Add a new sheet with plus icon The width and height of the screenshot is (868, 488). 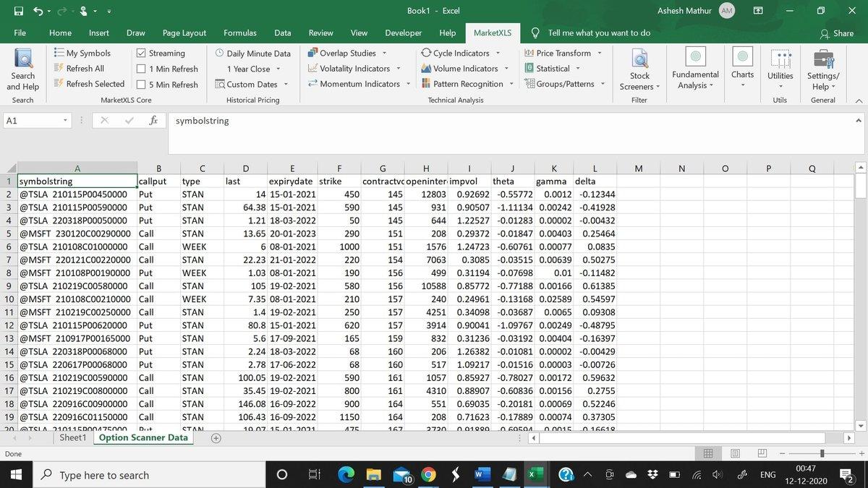[216, 438]
